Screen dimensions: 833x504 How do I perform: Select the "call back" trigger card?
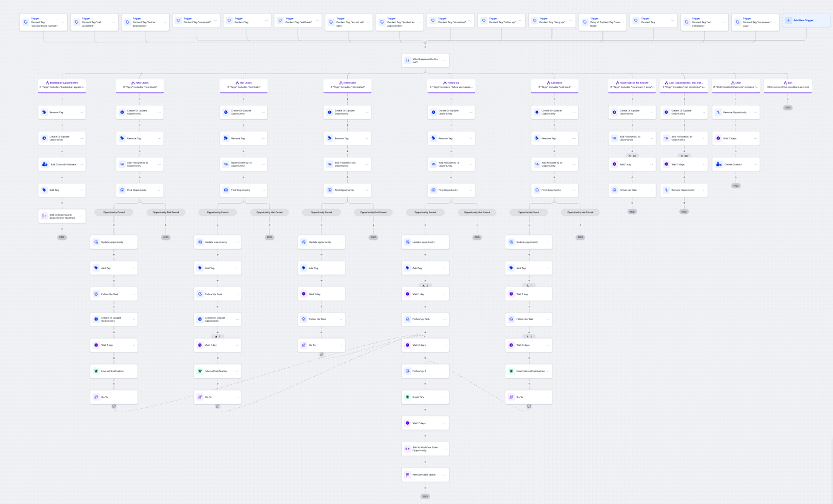click(298, 21)
